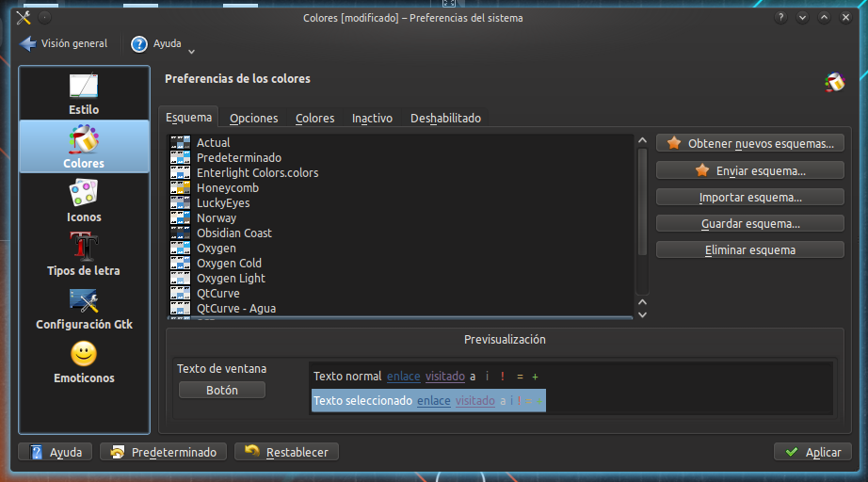The width and height of the screenshot is (868, 482).
Task: Click the QtCurve - Agua scheme preview icon
Action: pos(181,308)
